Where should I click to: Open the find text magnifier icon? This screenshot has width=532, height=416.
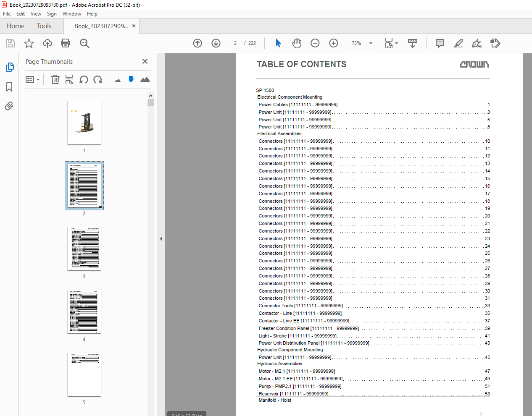[84, 43]
